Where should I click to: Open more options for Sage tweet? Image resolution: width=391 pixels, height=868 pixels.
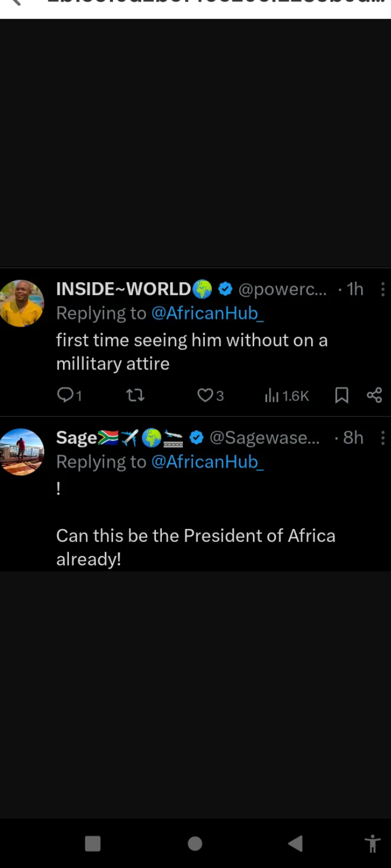coord(383,438)
